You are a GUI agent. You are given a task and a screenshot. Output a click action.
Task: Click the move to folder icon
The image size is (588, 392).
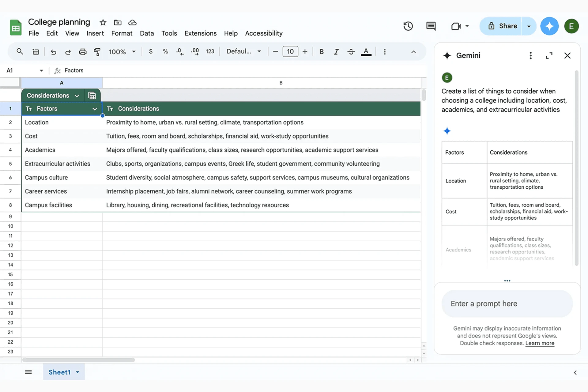click(118, 22)
